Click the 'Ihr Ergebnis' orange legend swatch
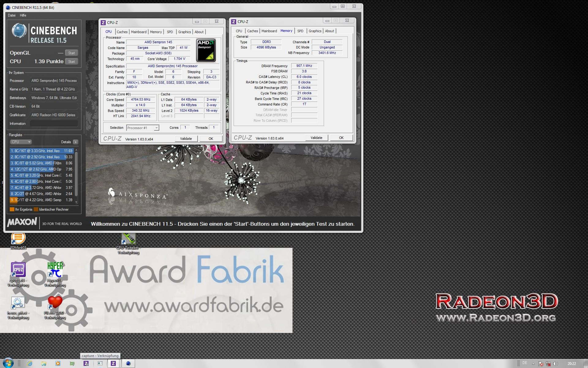Viewport: 588px width, 368px height. point(12,209)
